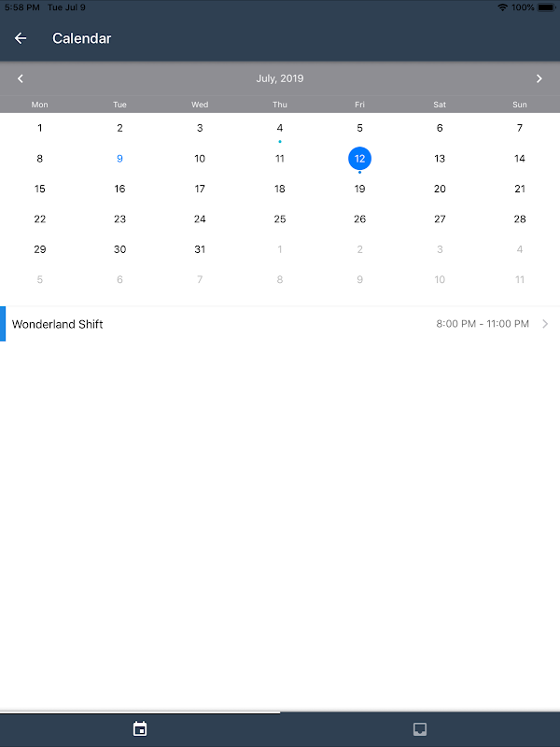Select July 22 in Monday column
This screenshot has height=747, width=560.
tap(39, 219)
